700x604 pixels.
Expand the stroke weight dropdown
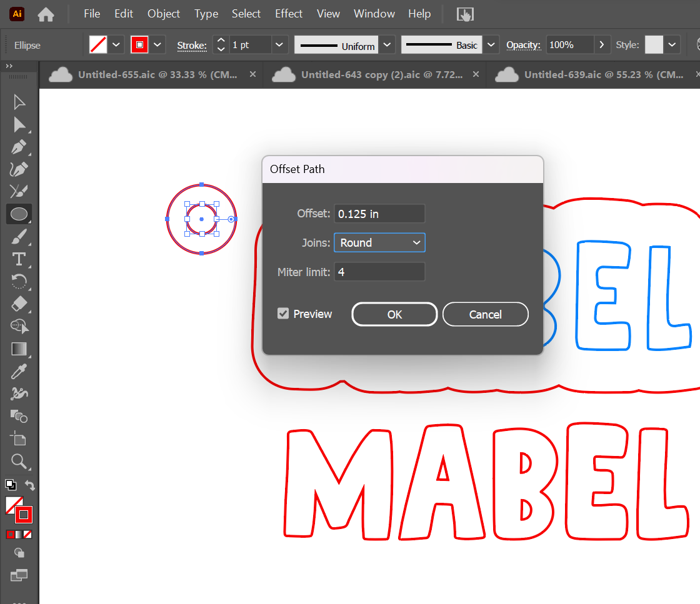[279, 45]
